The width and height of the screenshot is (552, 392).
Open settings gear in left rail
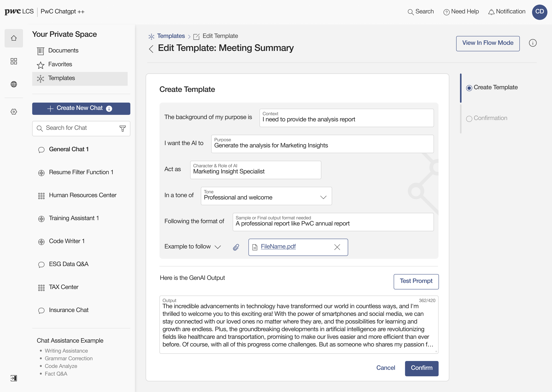pyautogui.click(x=14, y=112)
